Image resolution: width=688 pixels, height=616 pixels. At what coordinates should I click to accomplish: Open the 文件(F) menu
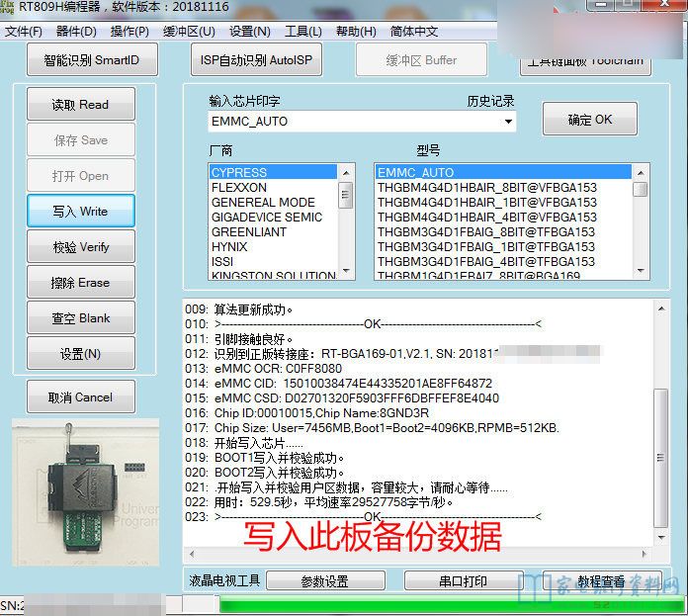coord(24,31)
